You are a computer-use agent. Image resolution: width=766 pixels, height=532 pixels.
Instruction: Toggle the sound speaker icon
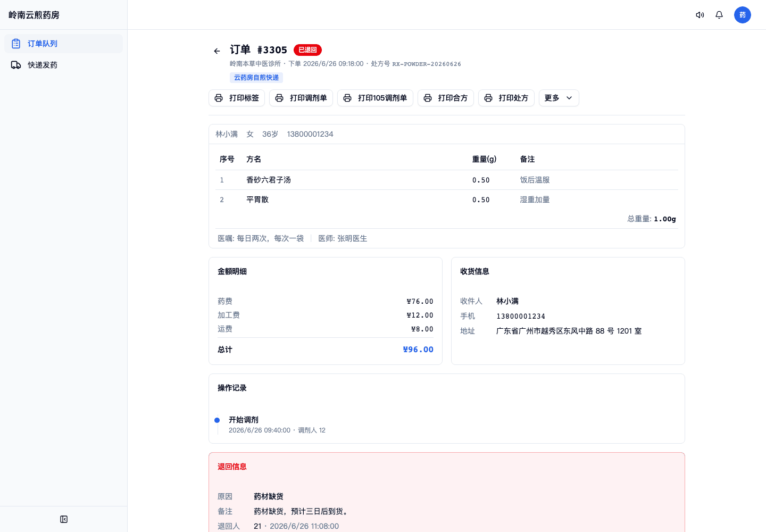click(x=700, y=15)
